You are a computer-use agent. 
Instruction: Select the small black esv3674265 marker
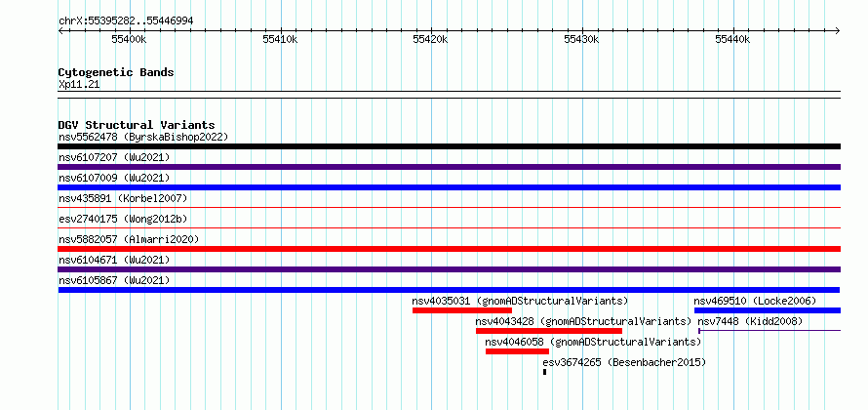click(545, 372)
